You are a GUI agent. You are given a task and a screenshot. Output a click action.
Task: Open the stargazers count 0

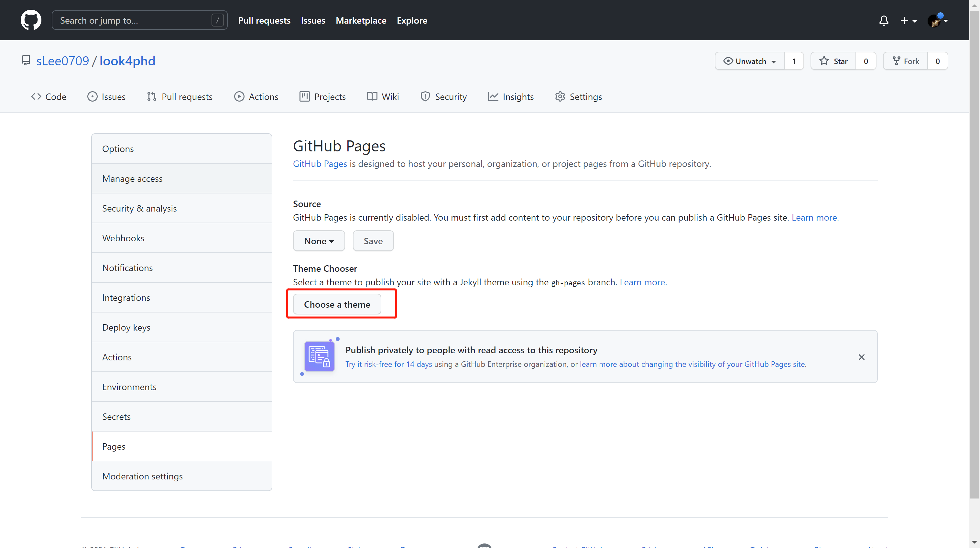pos(866,61)
